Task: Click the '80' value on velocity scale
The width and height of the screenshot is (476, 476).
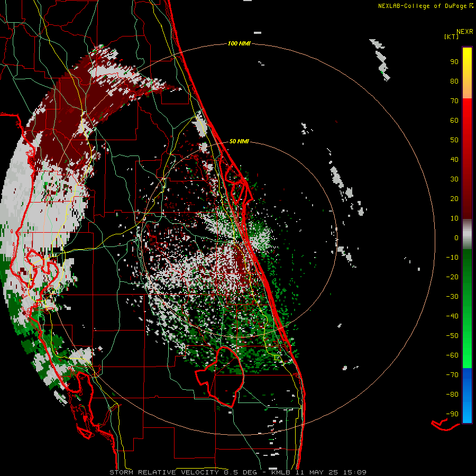Action: point(454,81)
